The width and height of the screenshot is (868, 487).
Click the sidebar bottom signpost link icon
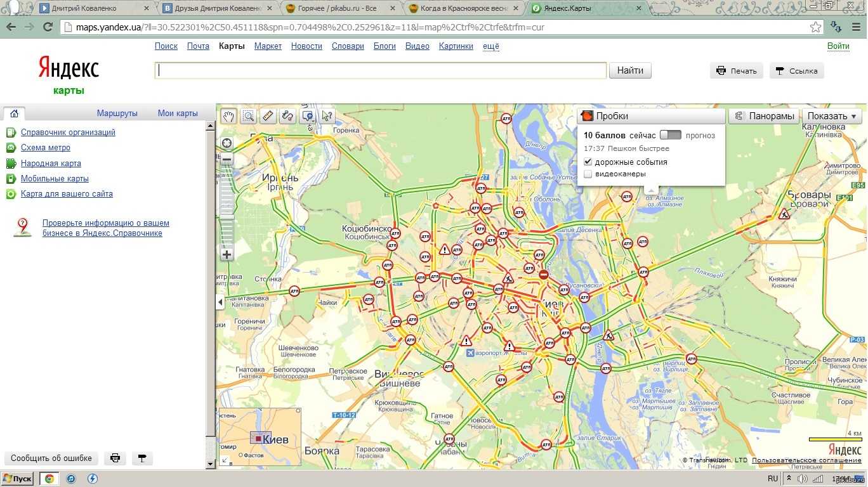point(142,458)
